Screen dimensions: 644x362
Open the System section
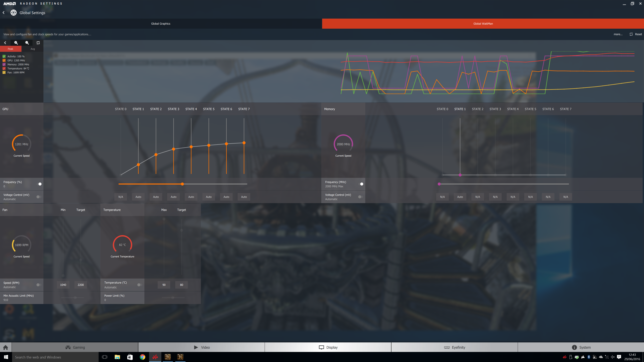tap(581, 348)
